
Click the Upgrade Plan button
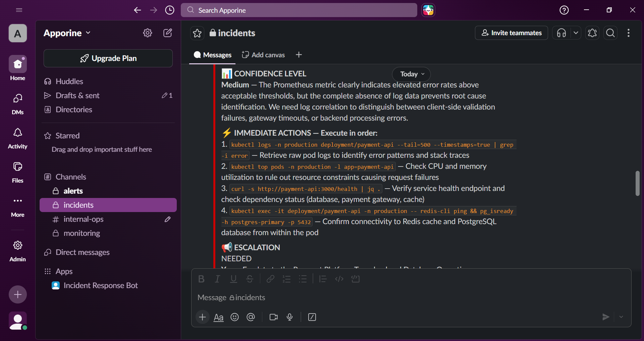(x=108, y=58)
